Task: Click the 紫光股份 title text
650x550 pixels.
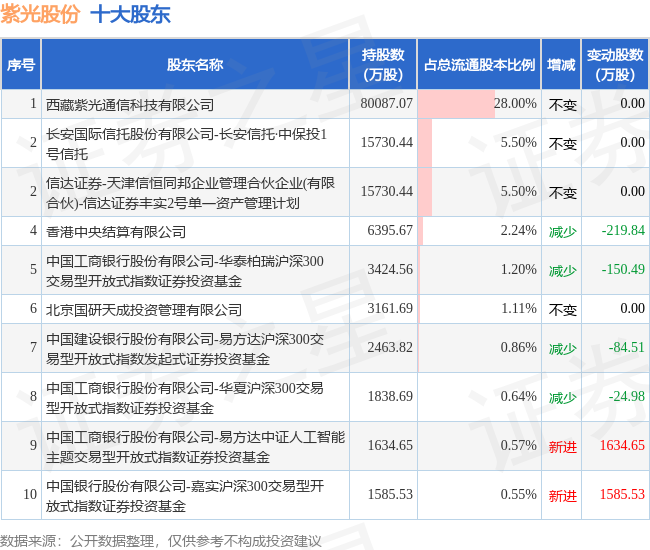Action: pos(40,14)
